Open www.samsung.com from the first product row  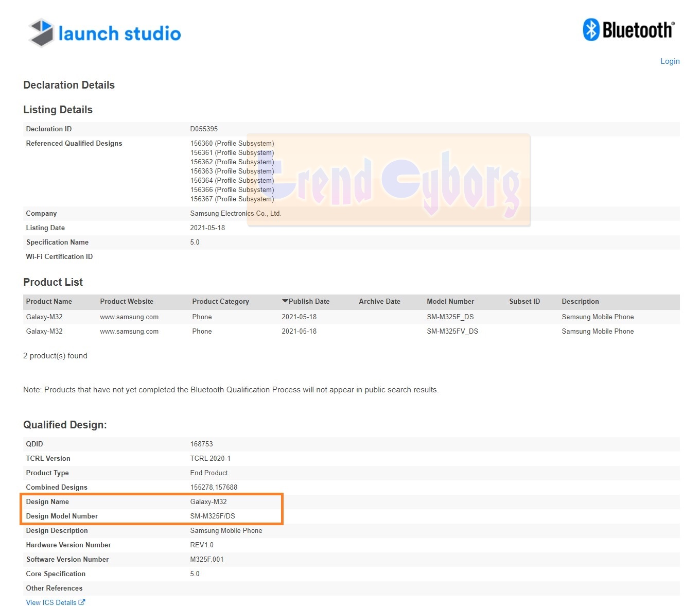[129, 317]
